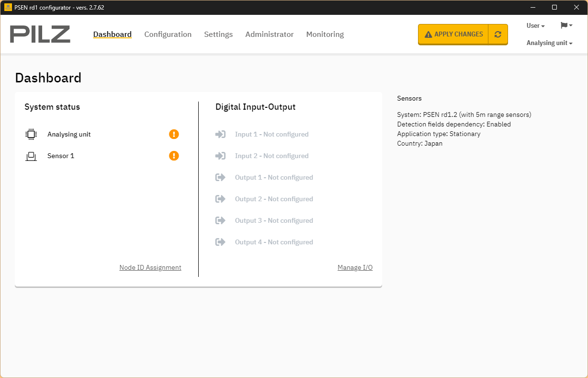Image resolution: width=588 pixels, height=378 pixels.
Task: Click 'Input 2 - Not configured' text
Action: tap(272, 156)
